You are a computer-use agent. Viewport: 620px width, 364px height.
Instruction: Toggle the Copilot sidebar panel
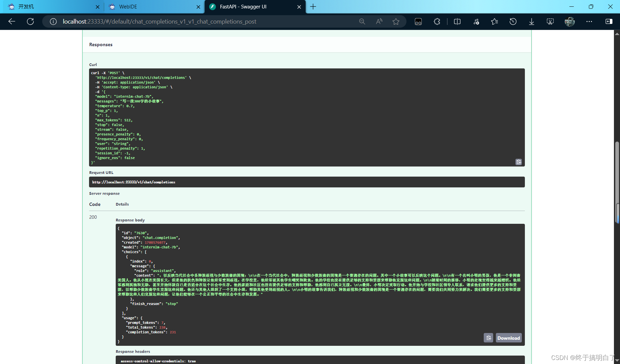coord(609,21)
